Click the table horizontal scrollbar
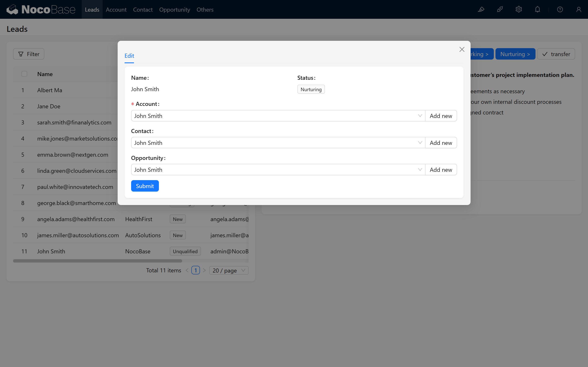The image size is (588, 367). (97, 261)
